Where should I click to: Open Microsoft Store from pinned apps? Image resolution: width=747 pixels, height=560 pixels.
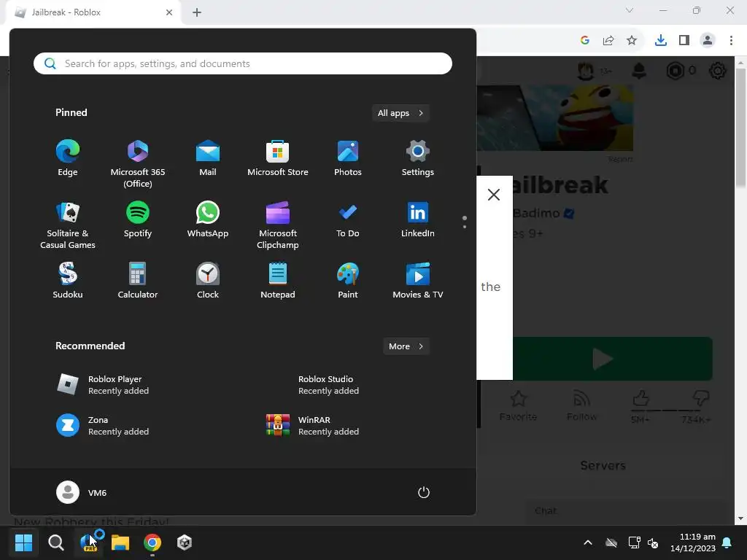tap(278, 158)
